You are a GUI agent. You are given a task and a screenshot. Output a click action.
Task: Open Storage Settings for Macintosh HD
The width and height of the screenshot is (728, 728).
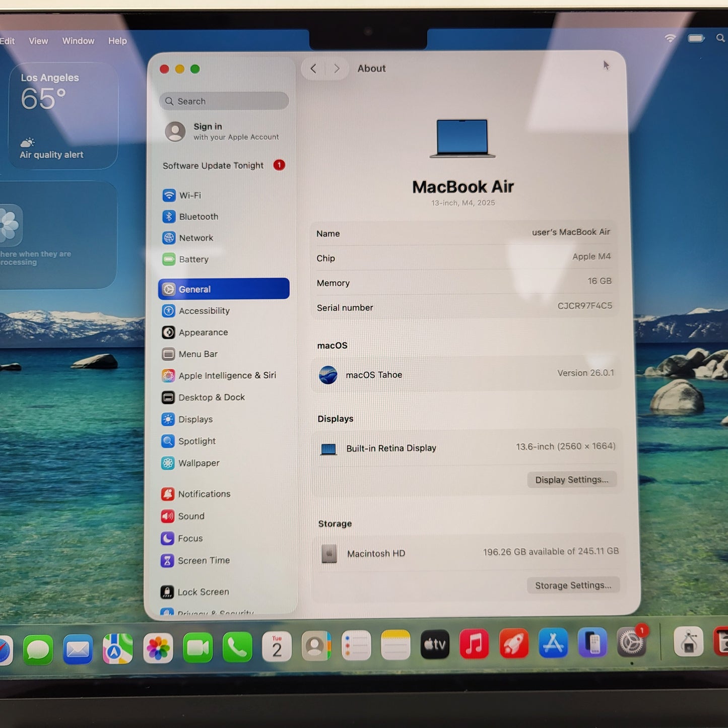(x=573, y=585)
